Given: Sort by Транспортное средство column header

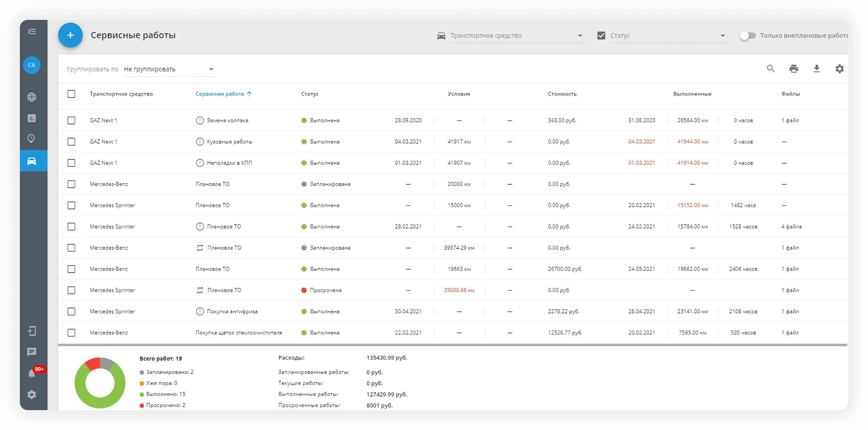Looking at the screenshot, I should [x=121, y=94].
